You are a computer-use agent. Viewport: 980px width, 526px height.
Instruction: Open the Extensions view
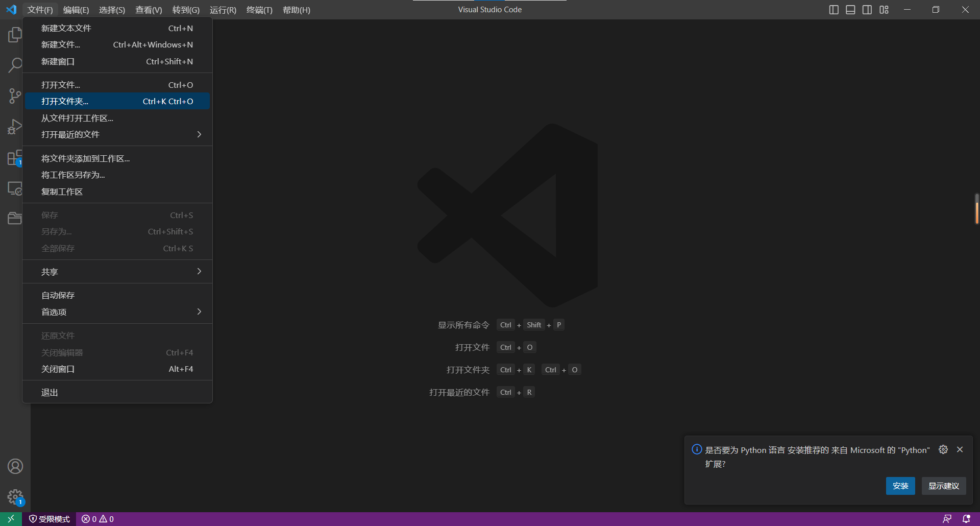pos(15,158)
